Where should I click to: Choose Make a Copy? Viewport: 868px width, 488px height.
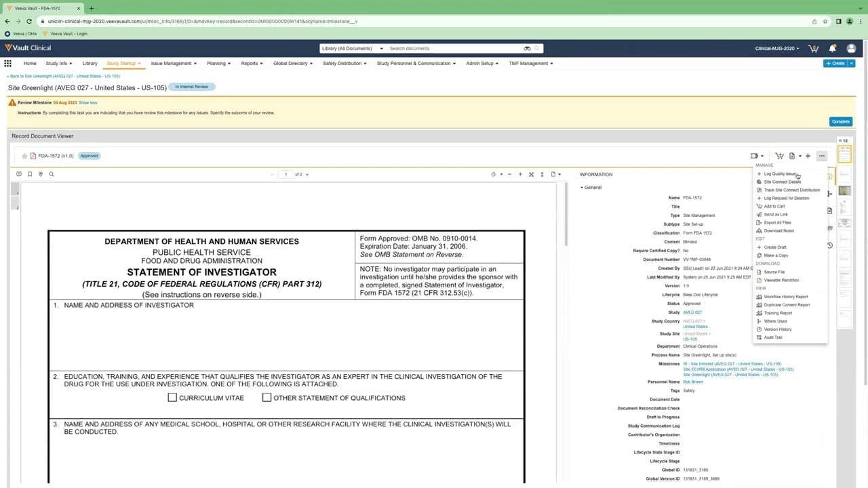click(x=776, y=256)
